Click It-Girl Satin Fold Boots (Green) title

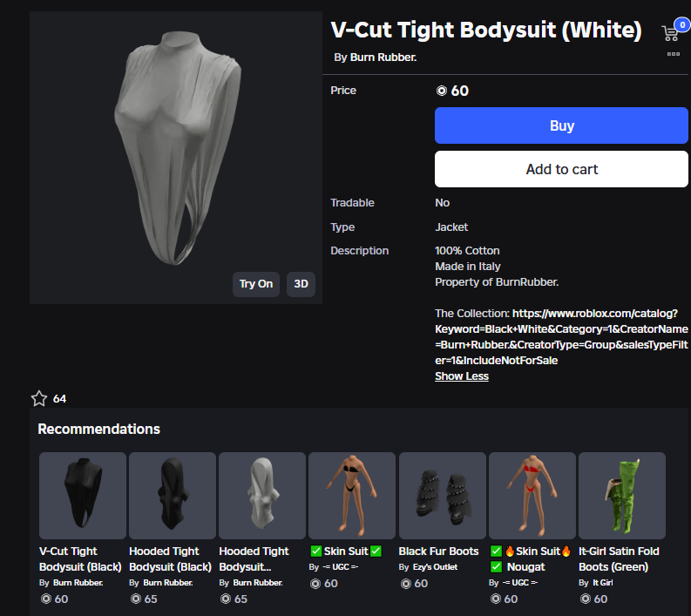click(x=619, y=558)
